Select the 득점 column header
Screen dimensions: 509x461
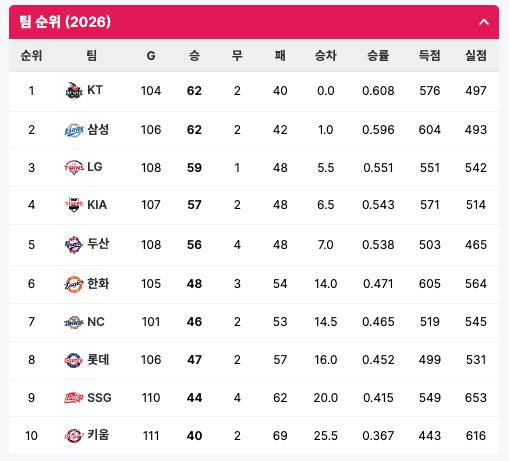click(x=430, y=55)
